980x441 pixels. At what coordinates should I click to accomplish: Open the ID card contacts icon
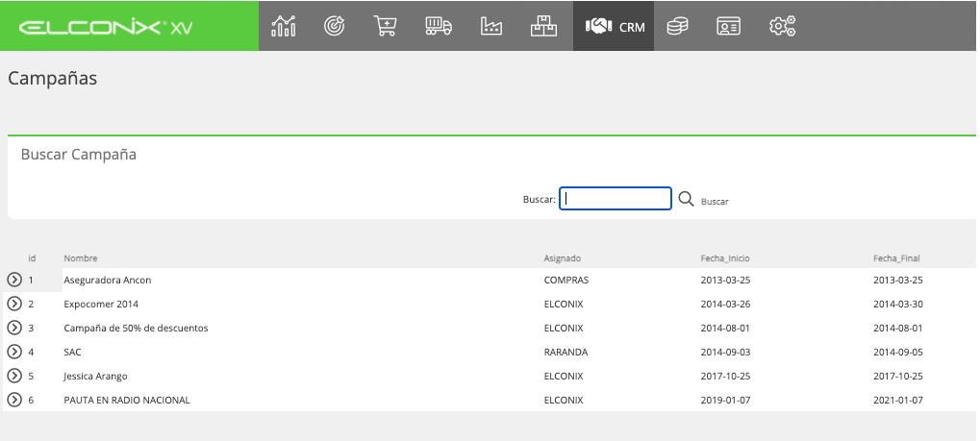coord(728,26)
